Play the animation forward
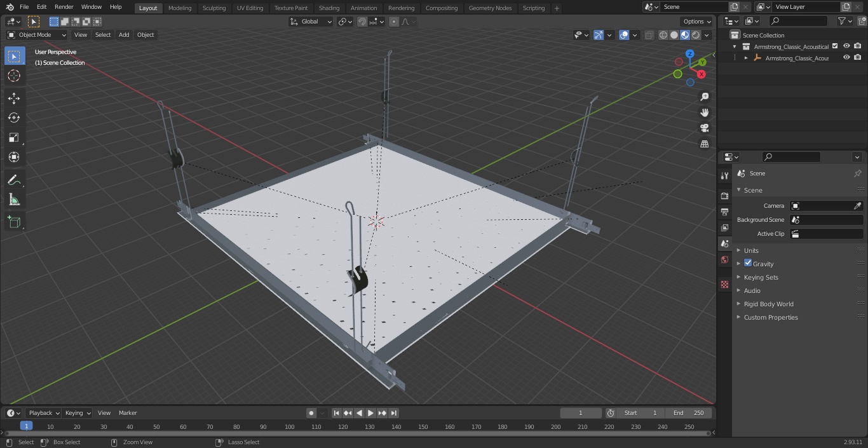 [x=370, y=413]
